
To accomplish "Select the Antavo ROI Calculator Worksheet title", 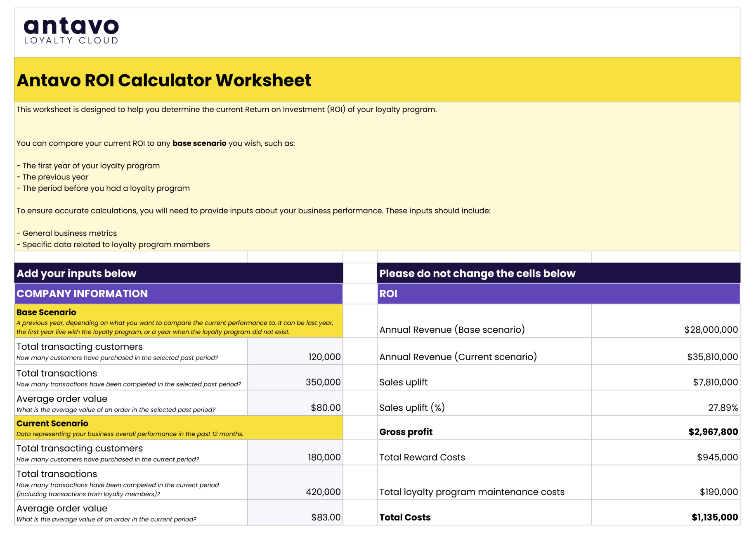I will (164, 80).
